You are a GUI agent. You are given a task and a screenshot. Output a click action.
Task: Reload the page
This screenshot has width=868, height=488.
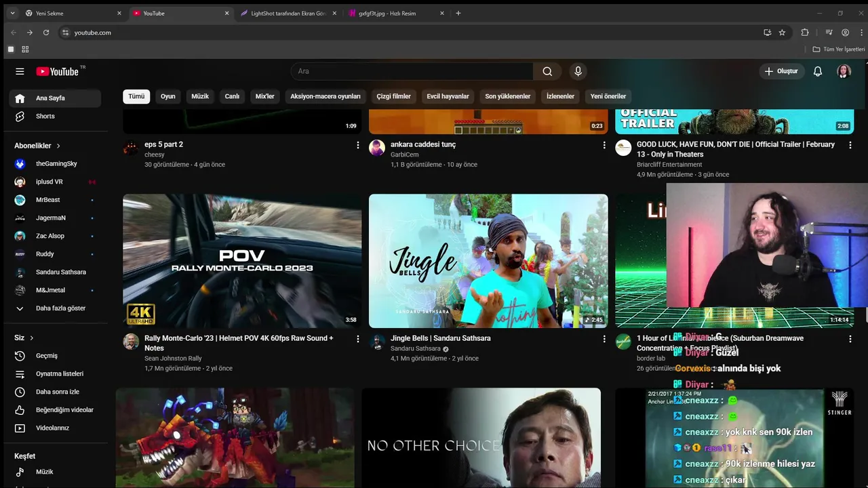click(x=46, y=33)
